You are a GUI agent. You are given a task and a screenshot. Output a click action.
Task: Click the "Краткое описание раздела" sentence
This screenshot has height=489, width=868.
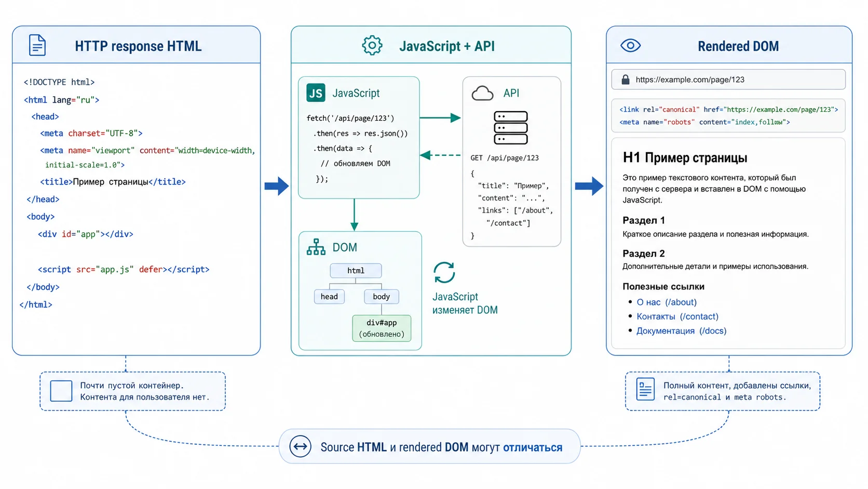click(716, 234)
